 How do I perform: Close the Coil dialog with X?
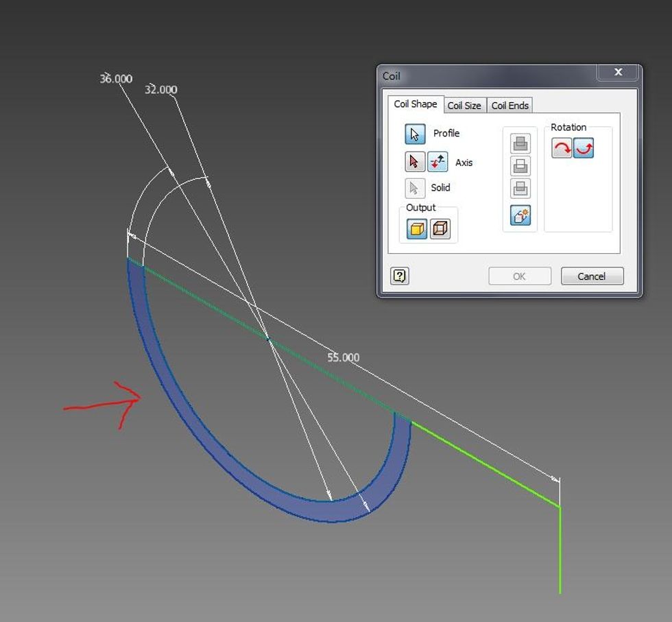click(618, 72)
